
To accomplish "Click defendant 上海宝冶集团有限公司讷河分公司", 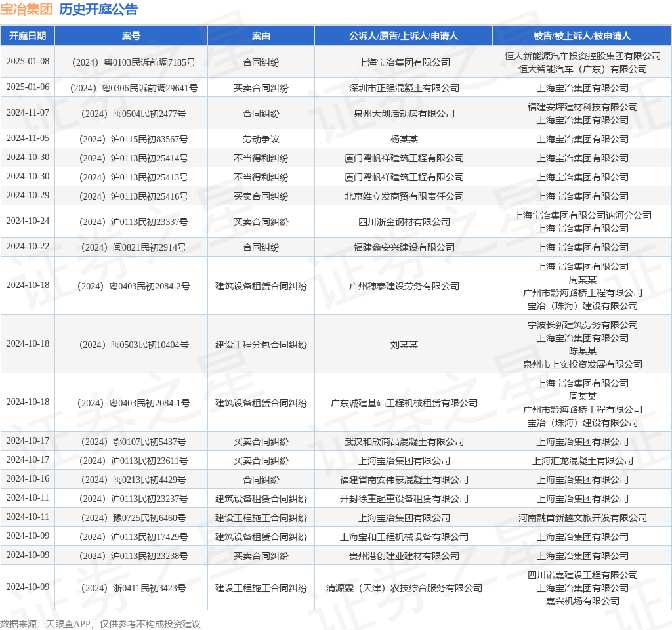I will [583, 215].
